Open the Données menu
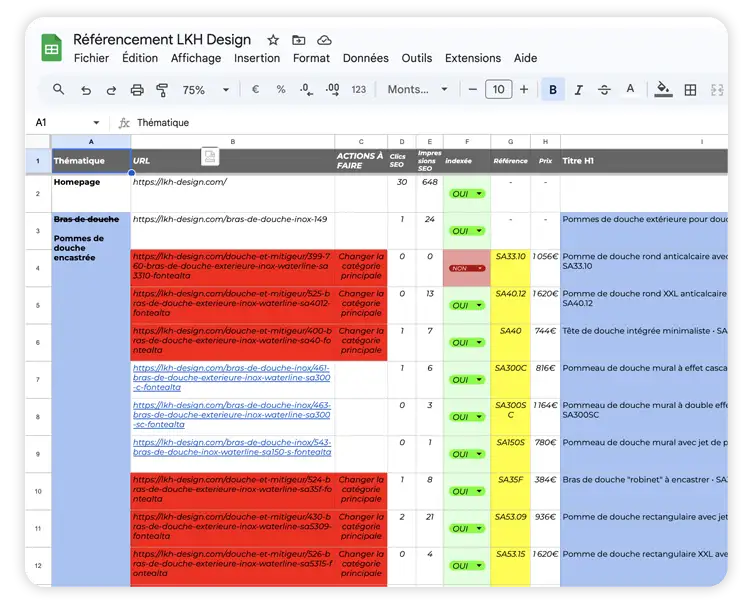Image resolution: width=750 pixels, height=600 pixels. click(365, 58)
